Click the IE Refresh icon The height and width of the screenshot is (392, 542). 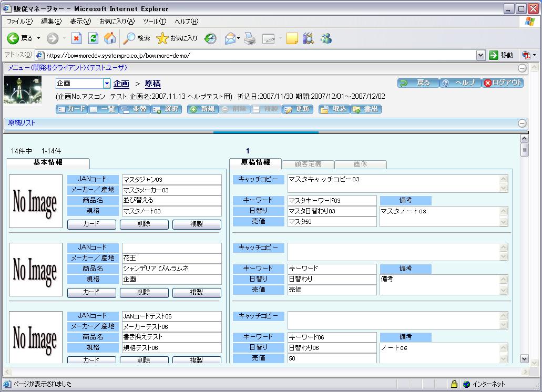tap(93, 38)
